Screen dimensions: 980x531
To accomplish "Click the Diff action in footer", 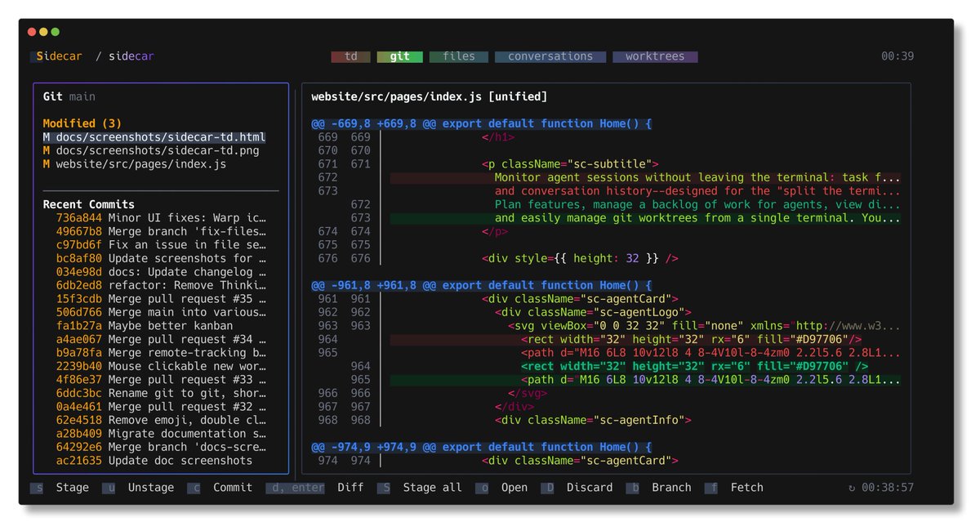I will 350,488.
